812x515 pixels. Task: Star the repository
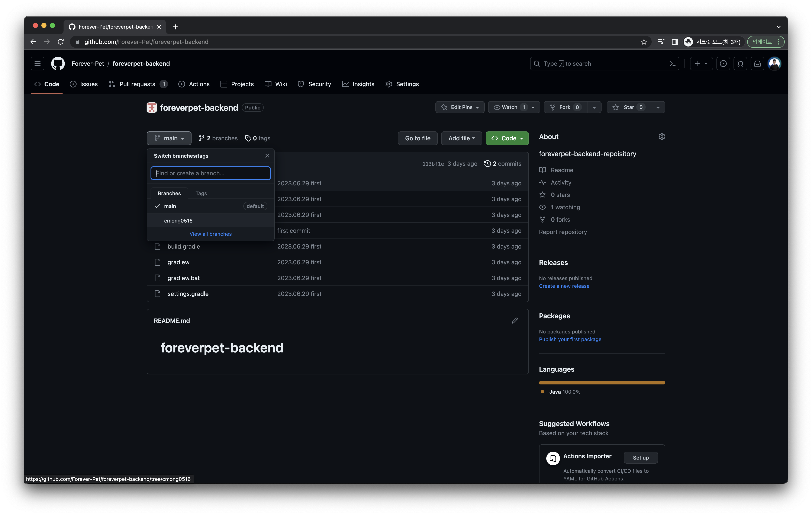[629, 107]
